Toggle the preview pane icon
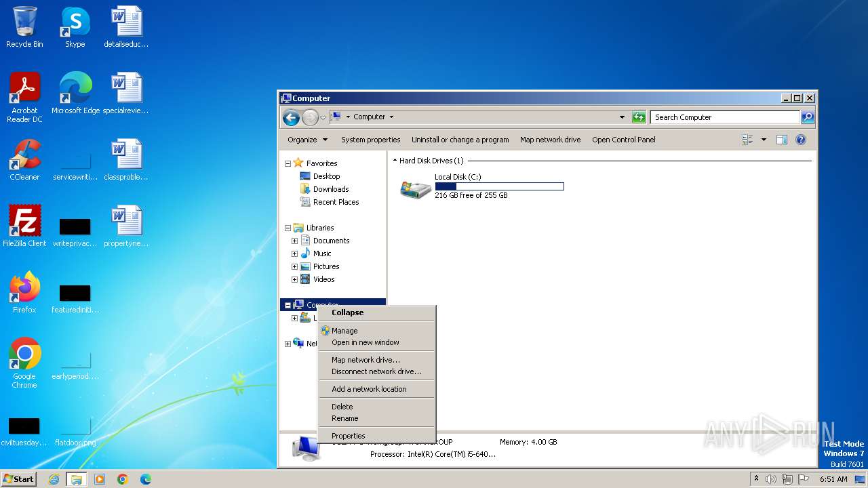This screenshot has width=868, height=488. [781, 140]
